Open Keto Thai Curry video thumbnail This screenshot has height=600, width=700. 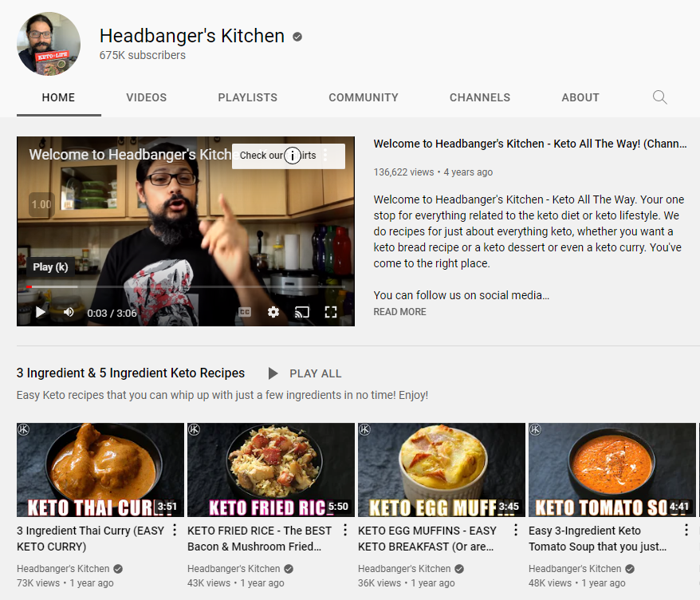tap(100, 470)
